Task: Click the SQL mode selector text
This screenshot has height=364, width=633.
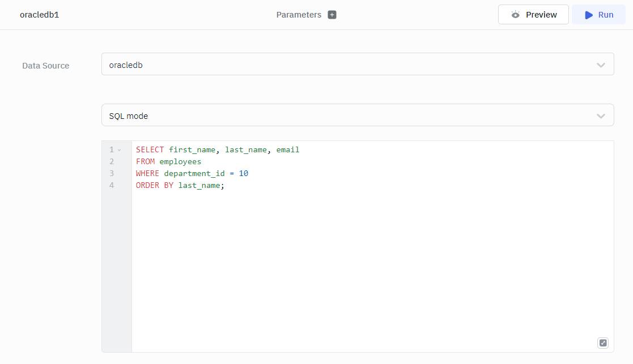Action: tap(129, 116)
